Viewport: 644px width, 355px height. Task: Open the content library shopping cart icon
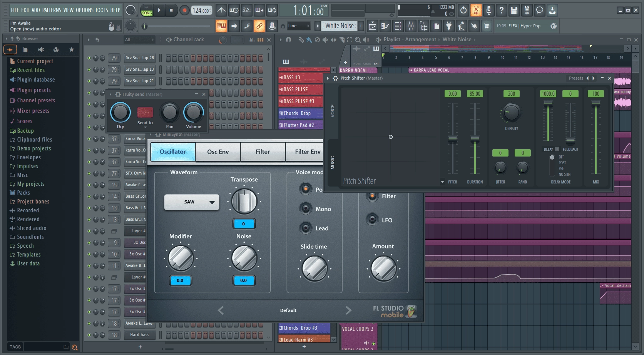[x=487, y=26]
